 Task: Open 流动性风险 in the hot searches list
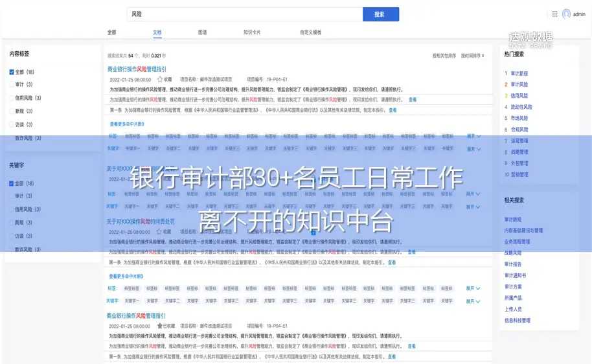(x=521, y=107)
